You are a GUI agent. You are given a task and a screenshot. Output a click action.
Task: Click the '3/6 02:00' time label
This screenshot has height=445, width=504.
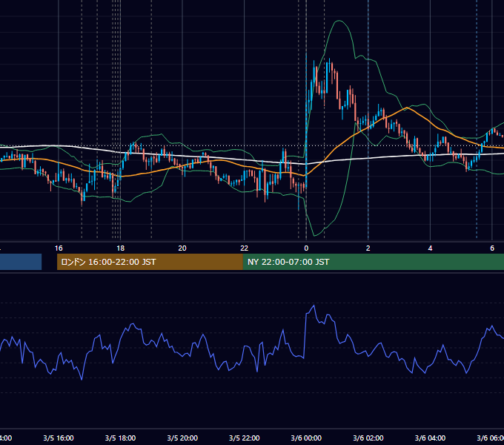point(368,438)
